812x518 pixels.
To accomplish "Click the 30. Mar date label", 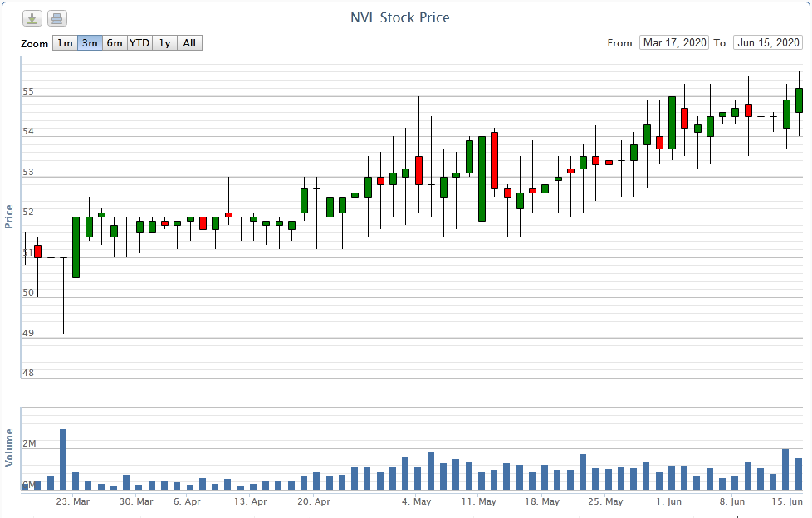I will click(136, 501).
